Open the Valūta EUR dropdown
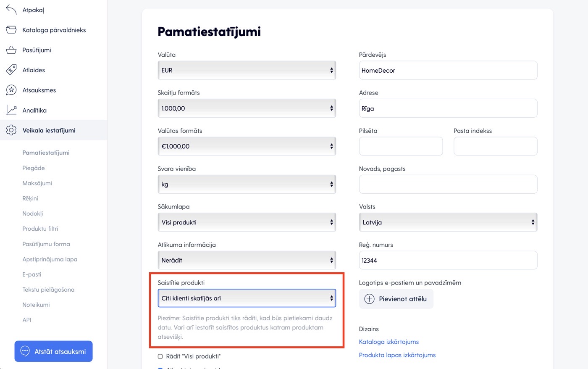Viewport: 588px width, 369px height. click(x=247, y=70)
